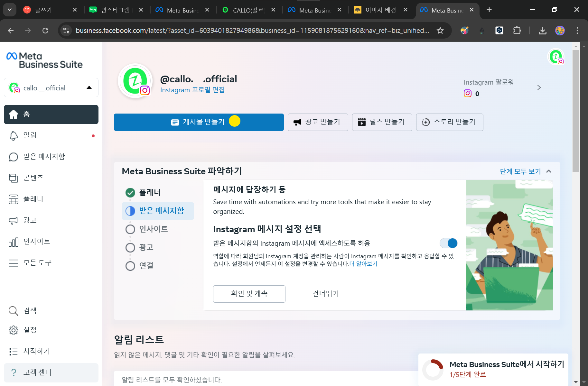Open the Chrome three-dot menu

pos(577,31)
